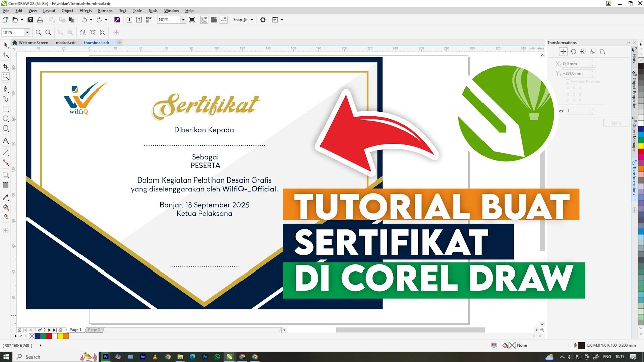Select the Interactive Fill tool
Image resolution: width=644 pixels, height=362 pixels.
click(x=6, y=207)
